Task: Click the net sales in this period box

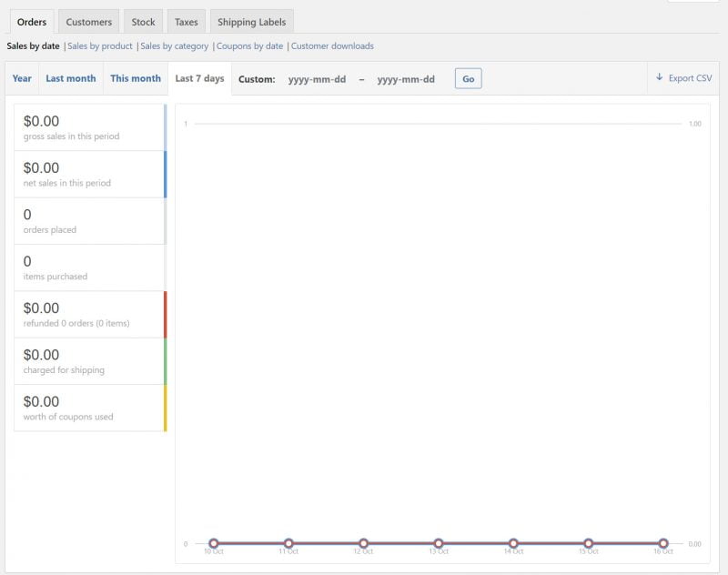Action: point(89,174)
